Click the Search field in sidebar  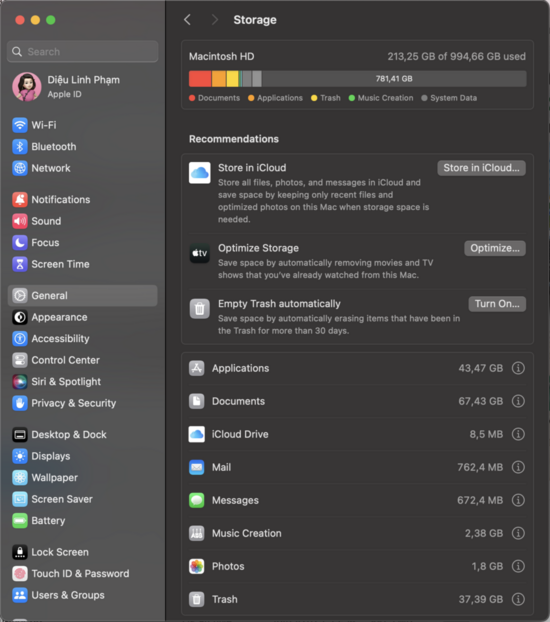coord(83,52)
